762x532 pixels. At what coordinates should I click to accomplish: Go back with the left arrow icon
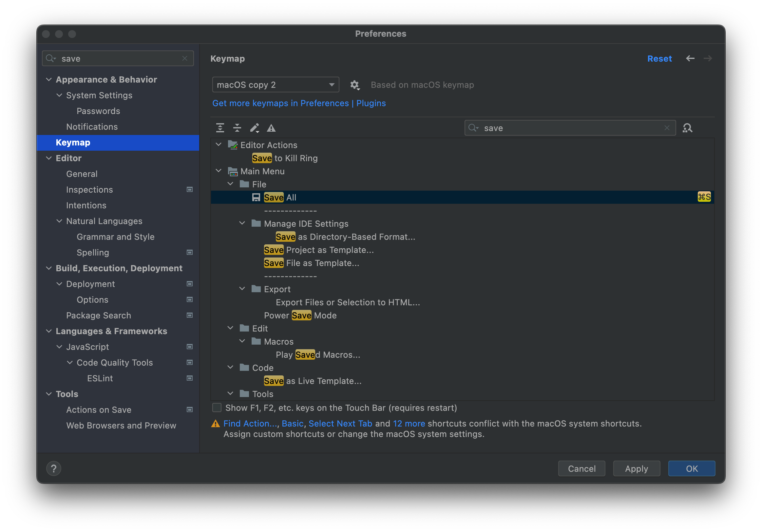(x=690, y=58)
